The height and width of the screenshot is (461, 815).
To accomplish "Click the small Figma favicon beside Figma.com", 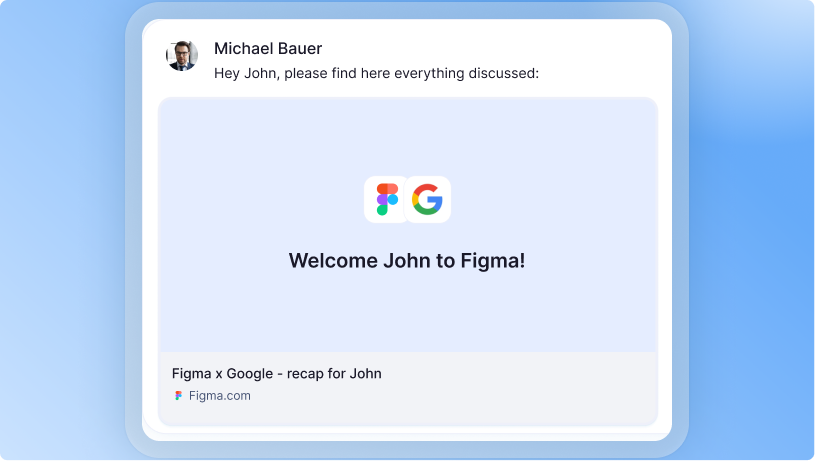I will (x=178, y=396).
